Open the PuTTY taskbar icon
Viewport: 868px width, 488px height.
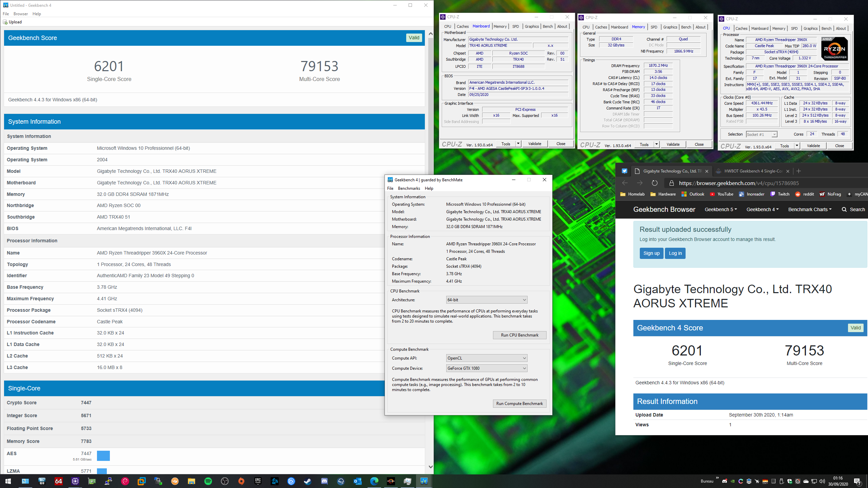coord(108,481)
